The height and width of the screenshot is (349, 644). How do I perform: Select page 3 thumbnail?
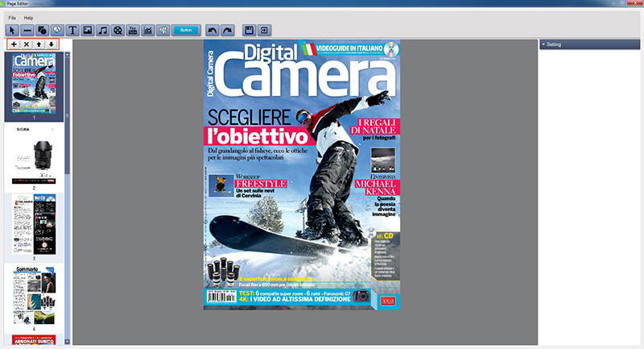(34, 224)
